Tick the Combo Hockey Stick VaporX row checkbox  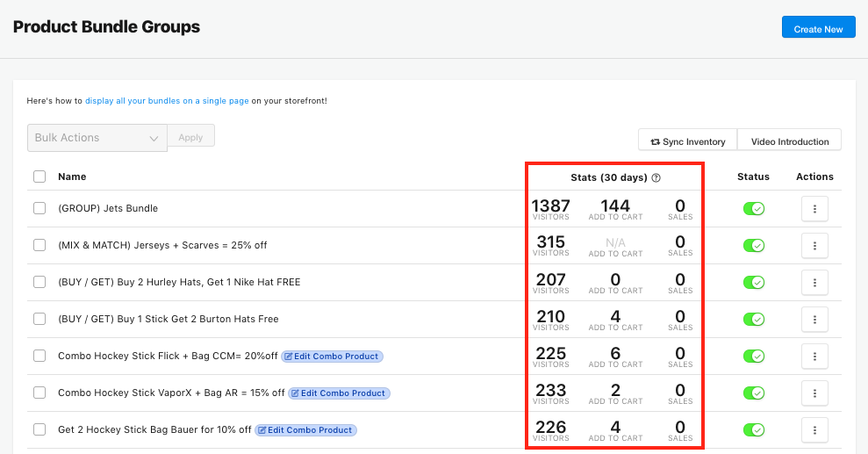pyautogui.click(x=39, y=393)
